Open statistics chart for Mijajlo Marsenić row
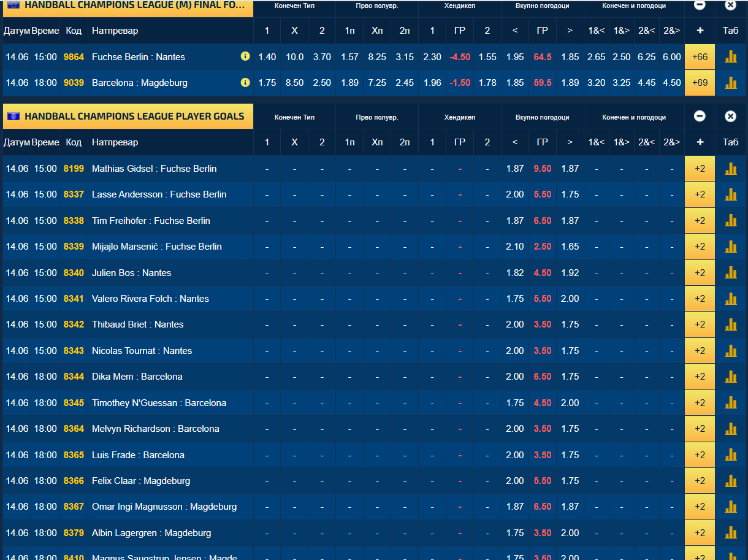Image resolution: width=748 pixels, height=560 pixels. [731, 246]
